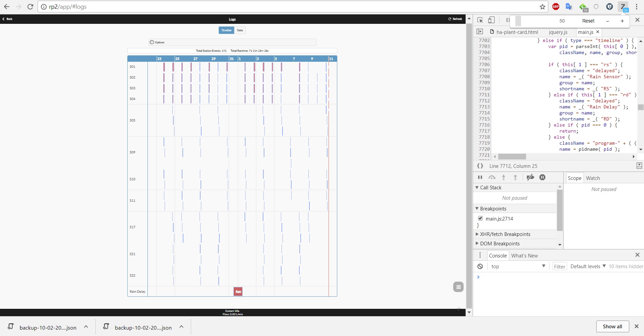Click the address bar URL
The height and width of the screenshot is (336, 644).
(x=68, y=7)
